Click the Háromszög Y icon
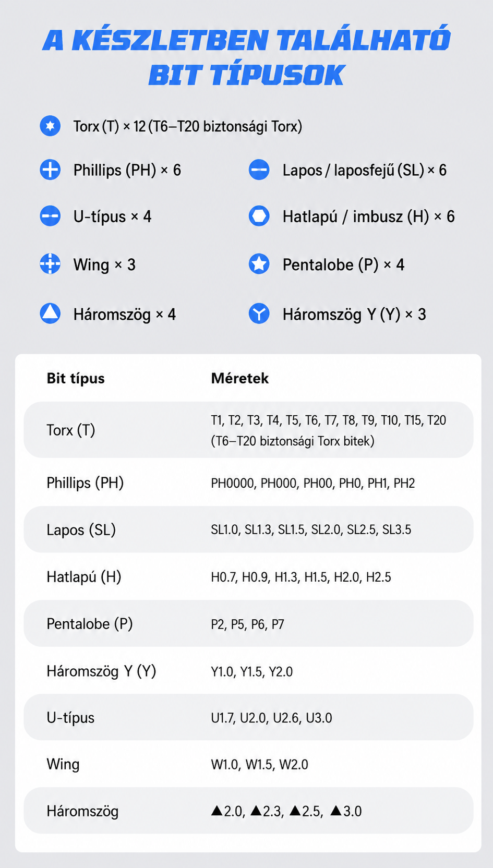This screenshot has width=493, height=868. [259, 314]
